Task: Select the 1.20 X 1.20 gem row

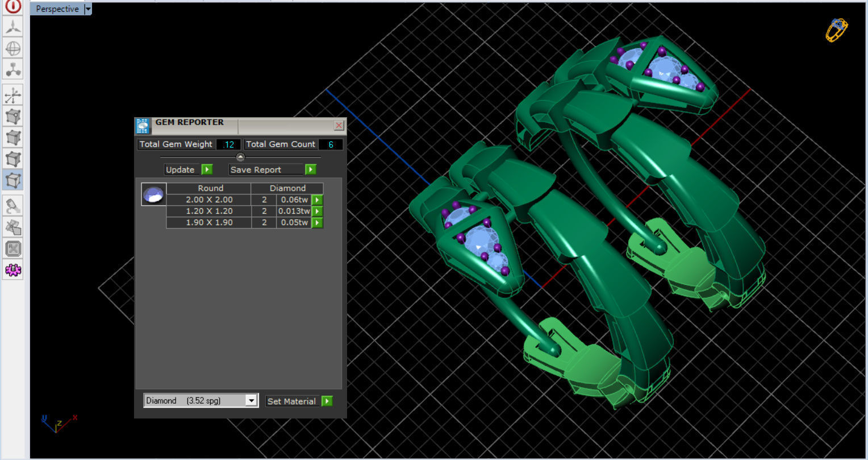Action: pyautogui.click(x=244, y=211)
